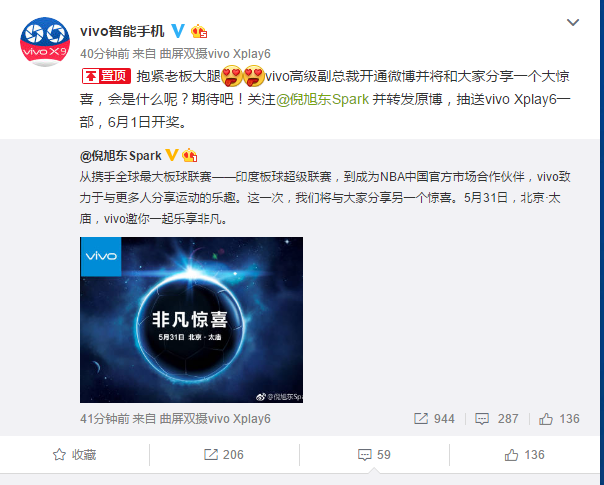Open the original poster @倪旭东Spark header
This screenshot has width=604, height=485.
121,156
